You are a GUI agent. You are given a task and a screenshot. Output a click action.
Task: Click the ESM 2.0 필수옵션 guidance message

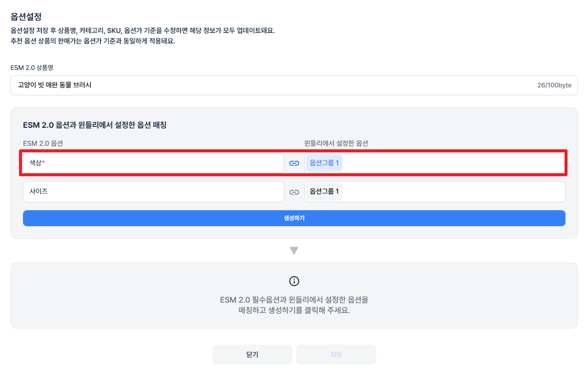click(x=294, y=305)
